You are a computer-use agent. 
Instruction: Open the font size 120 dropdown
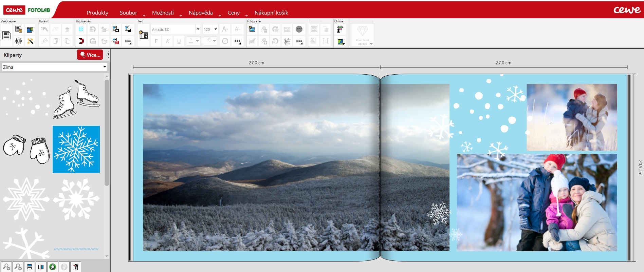click(216, 29)
